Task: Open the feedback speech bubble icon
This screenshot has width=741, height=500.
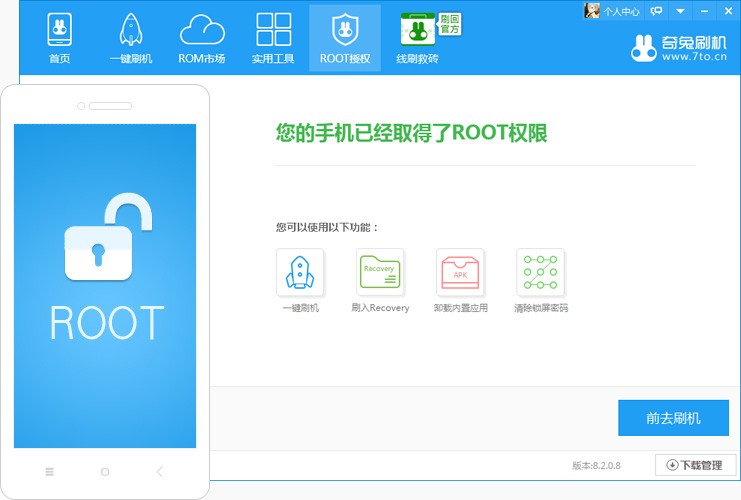Action: tap(656, 11)
